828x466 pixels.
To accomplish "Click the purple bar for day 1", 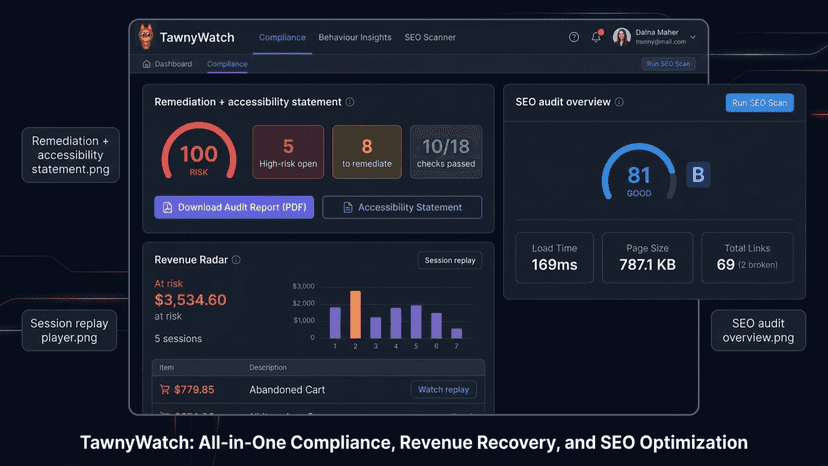I will pos(335,322).
